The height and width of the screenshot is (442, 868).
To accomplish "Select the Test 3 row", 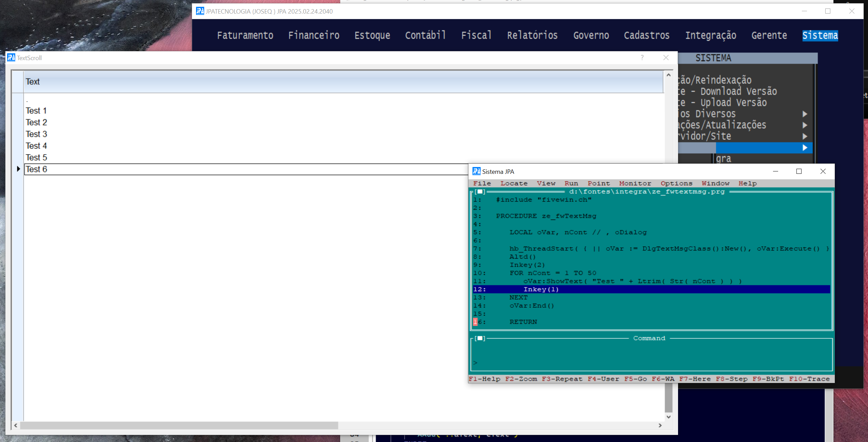I will [36, 134].
